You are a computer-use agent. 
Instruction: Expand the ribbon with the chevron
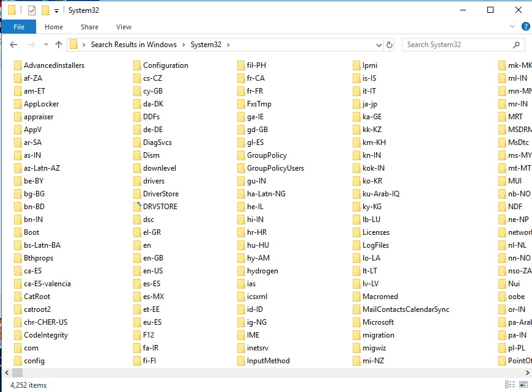[x=512, y=26]
